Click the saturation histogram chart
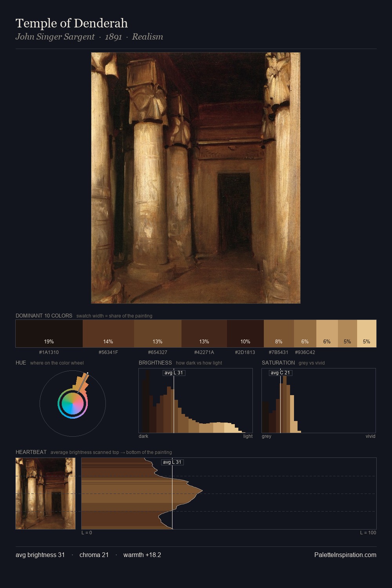 click(x=319, y=401)
